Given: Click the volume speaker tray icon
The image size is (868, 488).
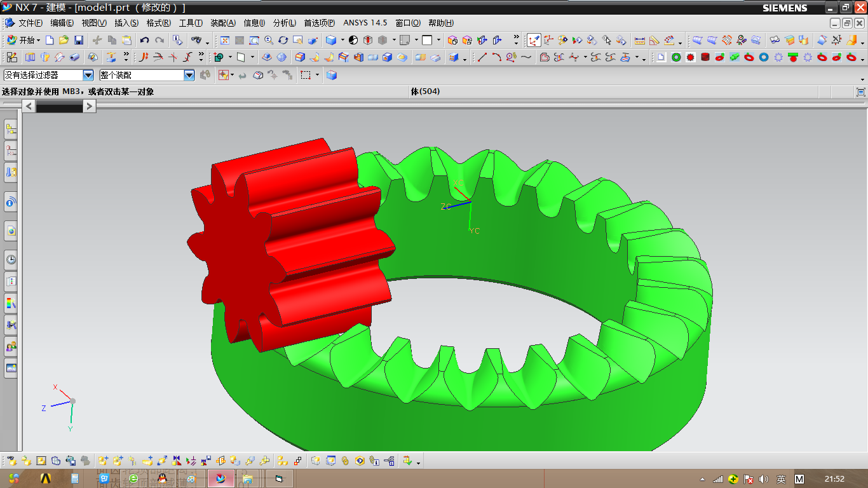Looking at the screenshot, I should [763, 479].
